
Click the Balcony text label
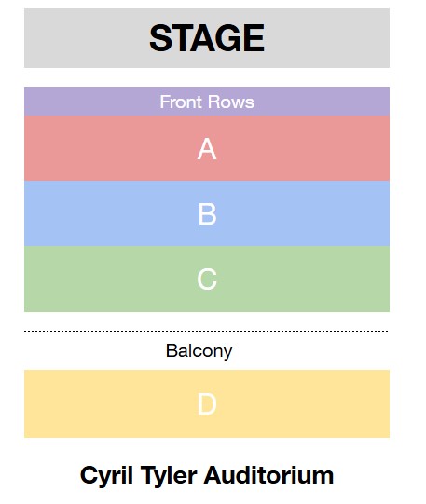(199, 351)
